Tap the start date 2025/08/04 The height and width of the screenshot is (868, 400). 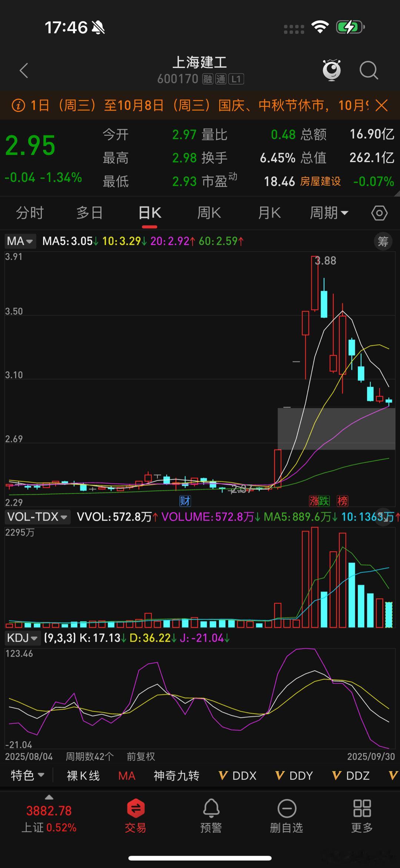click(x=29, y=756)
